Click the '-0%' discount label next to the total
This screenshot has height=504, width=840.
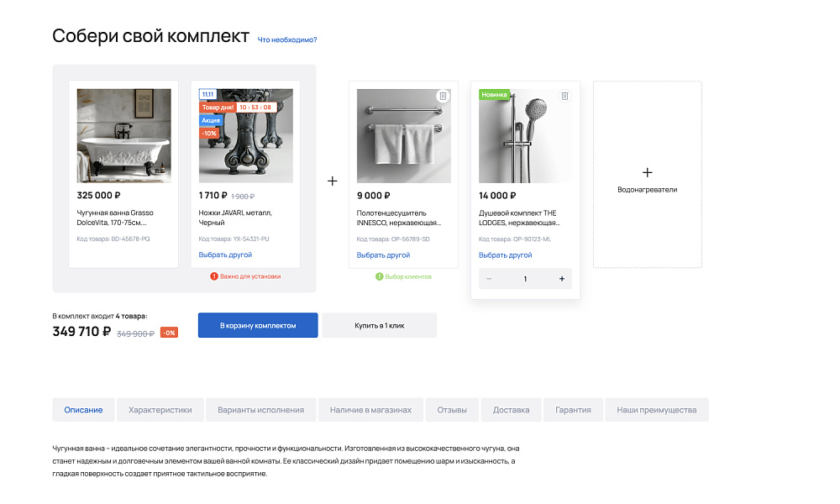(x=168, y=331)
